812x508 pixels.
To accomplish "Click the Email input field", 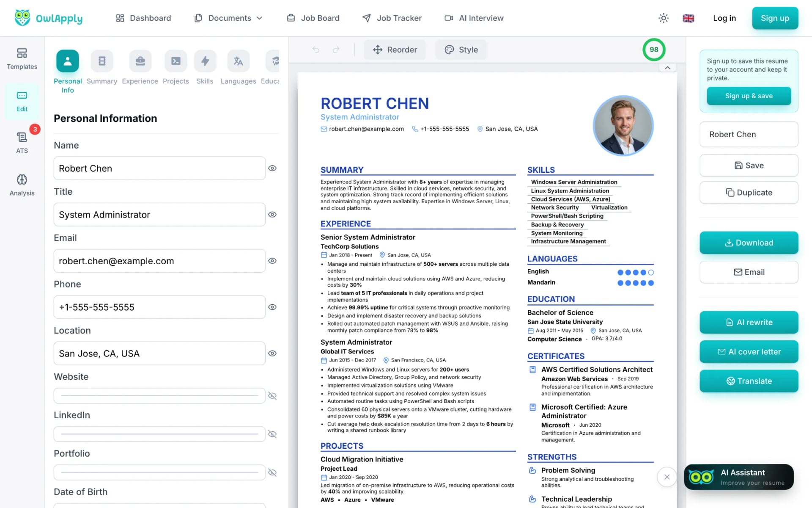I will [x=159, y=261].
